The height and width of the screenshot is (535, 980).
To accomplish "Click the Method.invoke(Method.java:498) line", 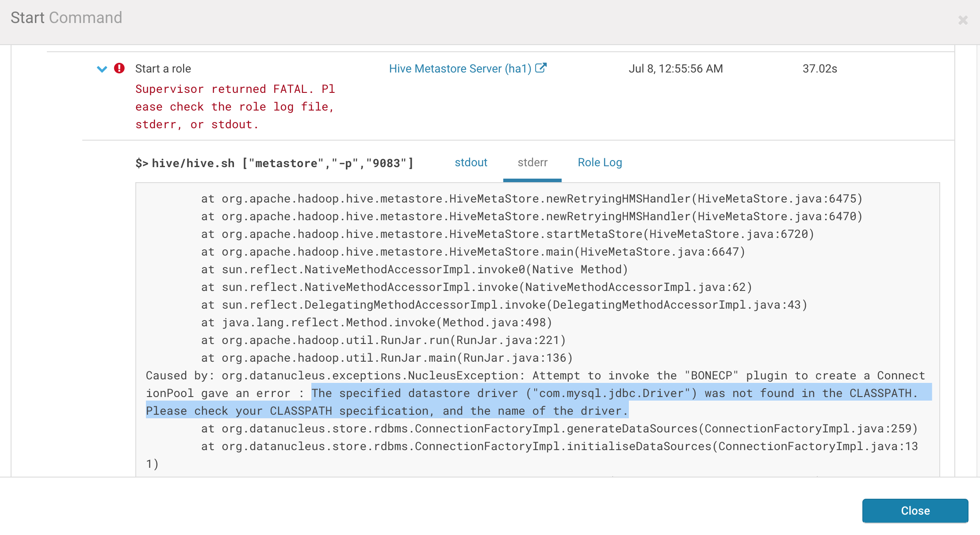I will click(x=377, y=322).
